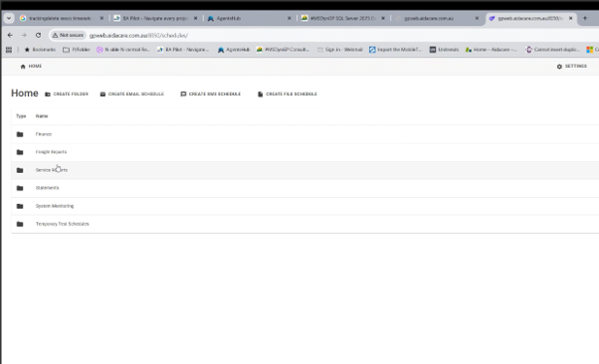The image size is (599, 364).
Task: Go forward to the next page
Action: [24, 35]
